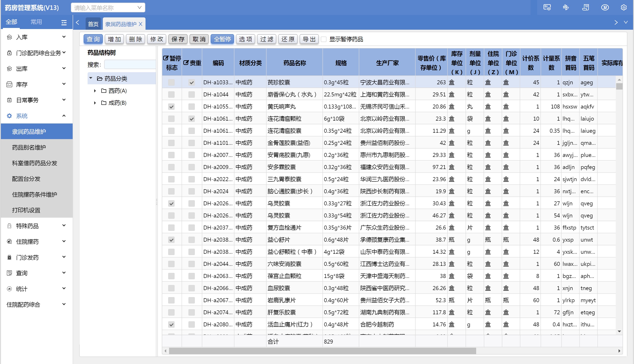Enable the 显示暂停药品 checkbox
This screenshot has height=364, width=634.
click(324, 39)
